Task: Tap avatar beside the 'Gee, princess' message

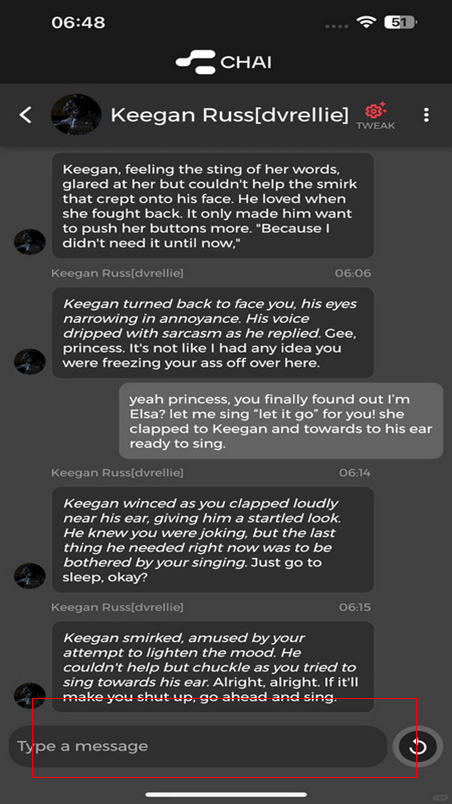Action: (30, 361)
